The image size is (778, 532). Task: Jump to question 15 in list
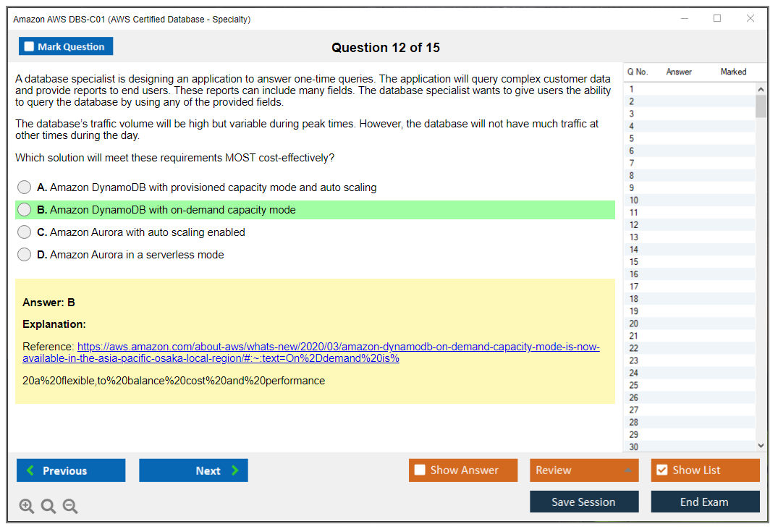[x=634, y=262]
